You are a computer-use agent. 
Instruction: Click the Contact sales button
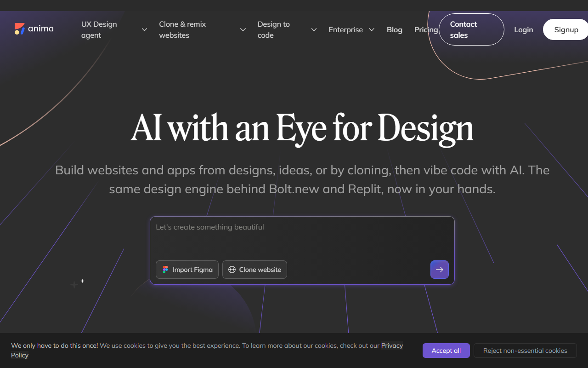(471, 29)
